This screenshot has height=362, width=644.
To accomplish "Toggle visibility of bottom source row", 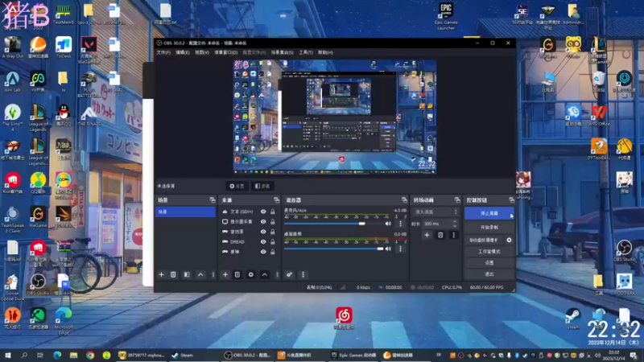I will click(x=263, y=252).
